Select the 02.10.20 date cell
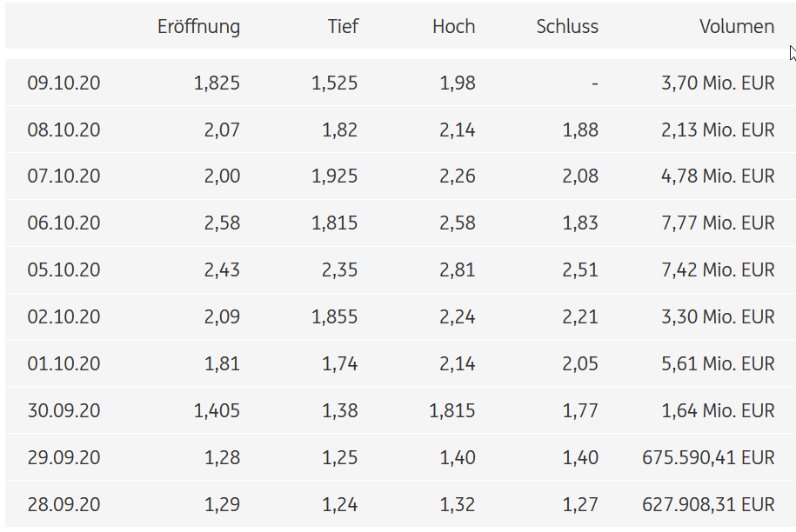 [x=64, y=317]
